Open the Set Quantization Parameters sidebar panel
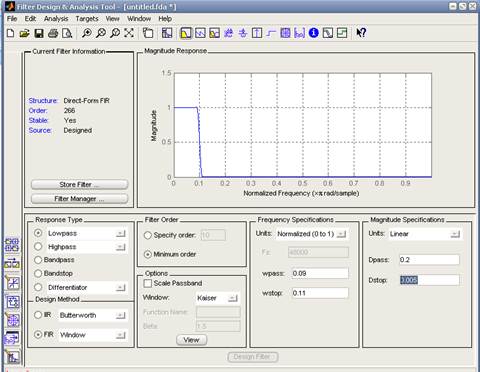 (x=13, y=283)
